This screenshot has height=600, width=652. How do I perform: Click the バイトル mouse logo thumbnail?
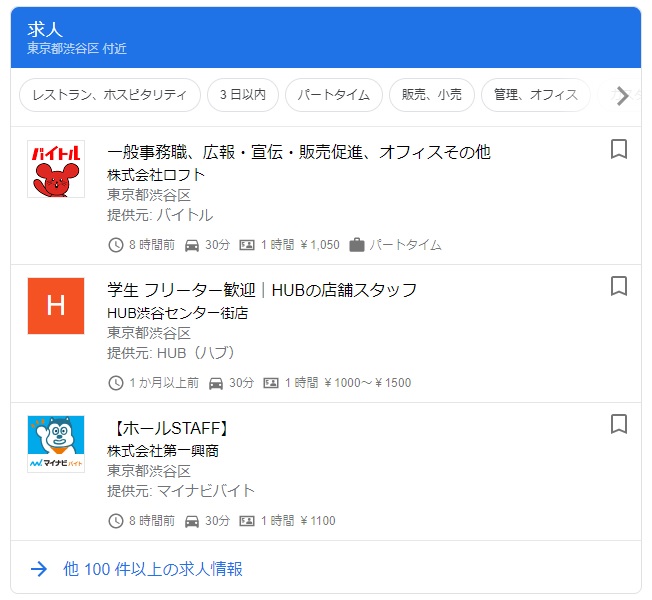pyautogui.click(x=56, y=169)
